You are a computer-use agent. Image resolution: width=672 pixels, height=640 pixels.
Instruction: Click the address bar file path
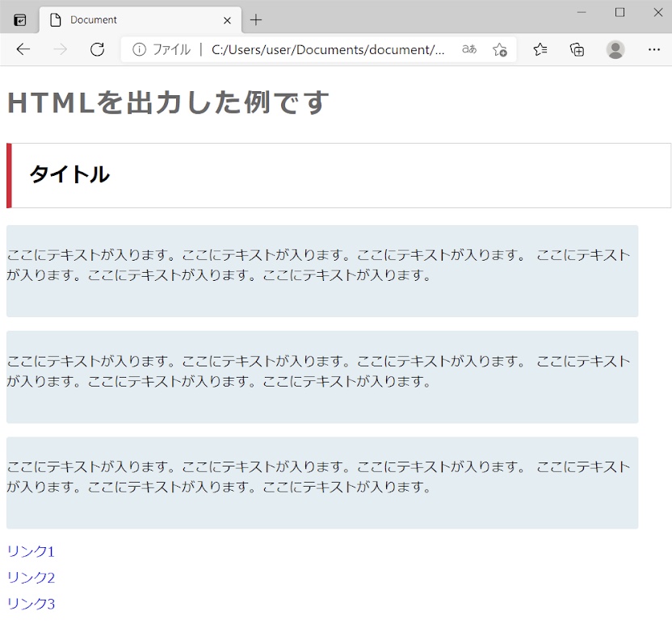coord(327,50)
